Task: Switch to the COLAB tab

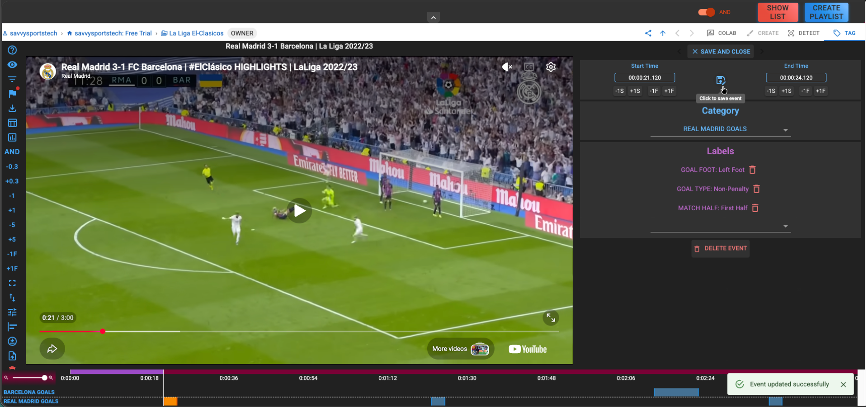Action: [x=722, y=33]
